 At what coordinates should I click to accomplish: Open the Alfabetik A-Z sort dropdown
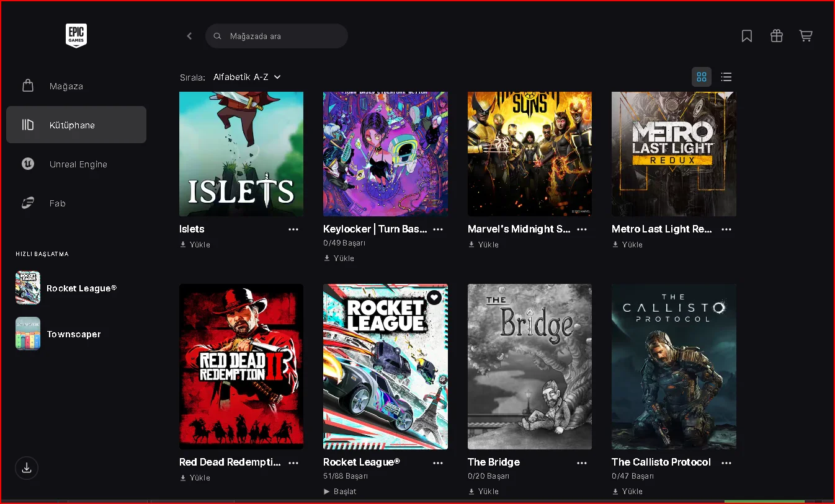(247, 77)
